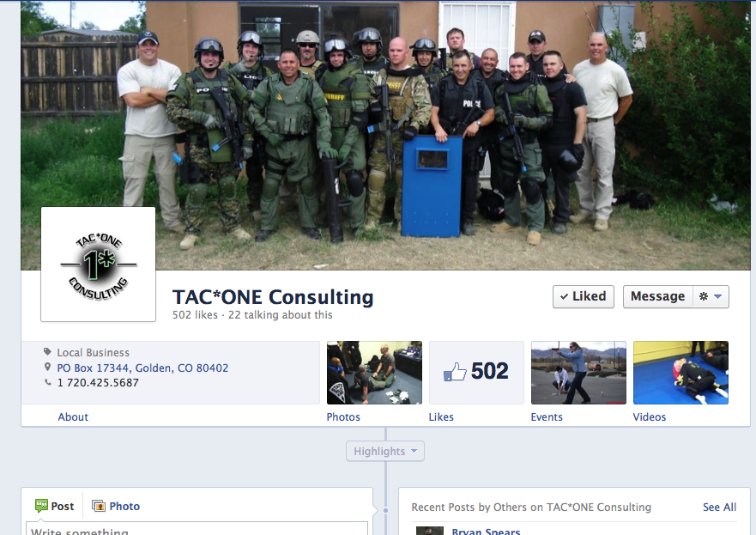Screen dimensions: 756x535
Task: Toggle the Liked button
Action: (584, 296)
